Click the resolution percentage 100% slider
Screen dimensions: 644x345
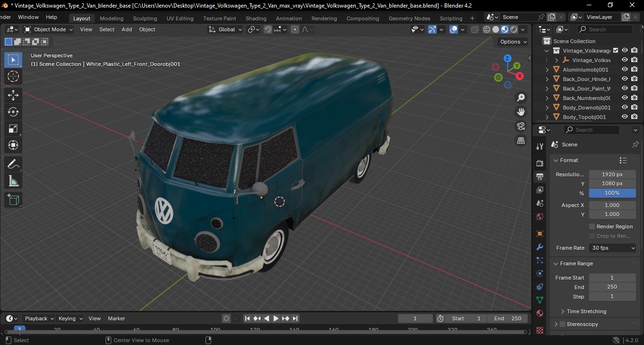pos(612,193)
